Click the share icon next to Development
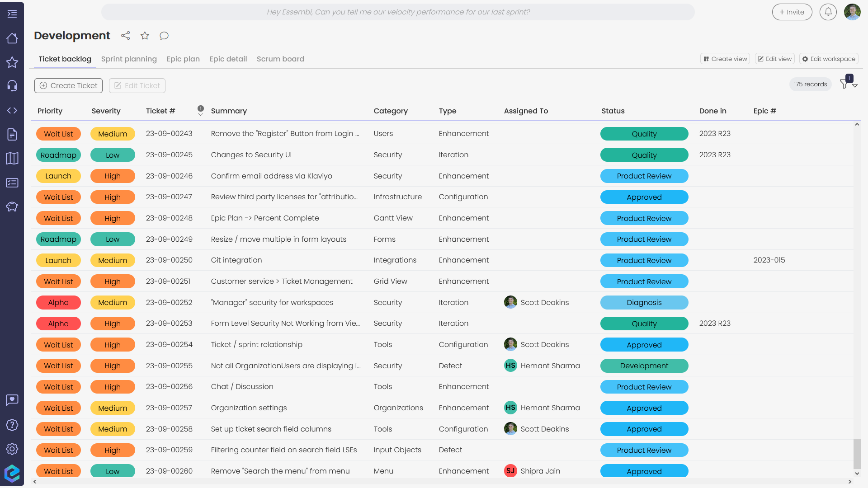Screen dimensions: 868x488 126,36
